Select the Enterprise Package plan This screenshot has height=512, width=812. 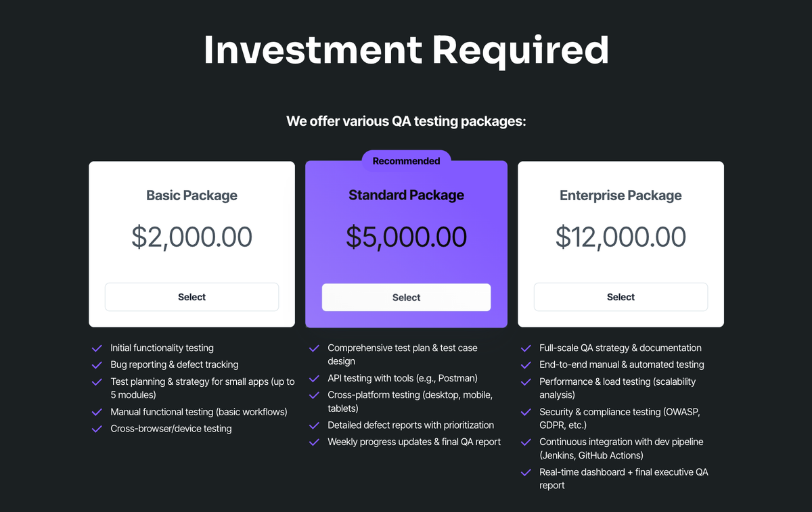pos(621,297)
